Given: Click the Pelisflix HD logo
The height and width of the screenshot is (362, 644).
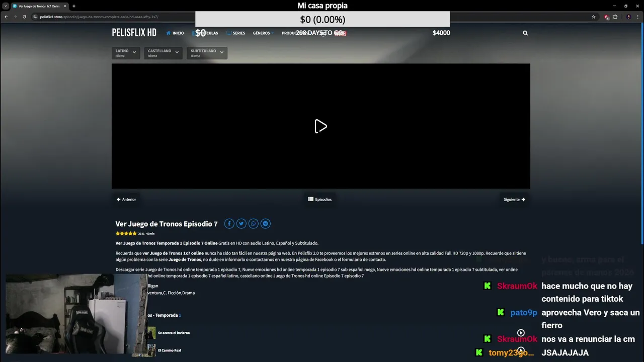Looking at the screenshot, I should (x=134, y=33).
